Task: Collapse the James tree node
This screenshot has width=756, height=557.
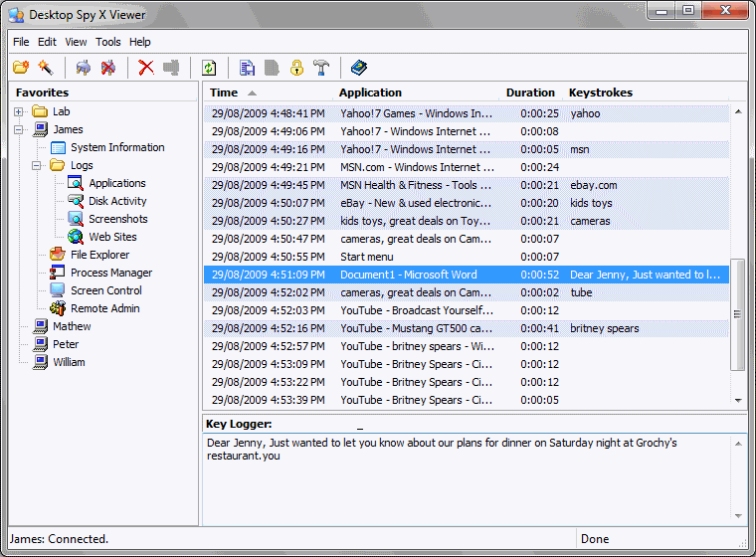Action: click(18, 129)
